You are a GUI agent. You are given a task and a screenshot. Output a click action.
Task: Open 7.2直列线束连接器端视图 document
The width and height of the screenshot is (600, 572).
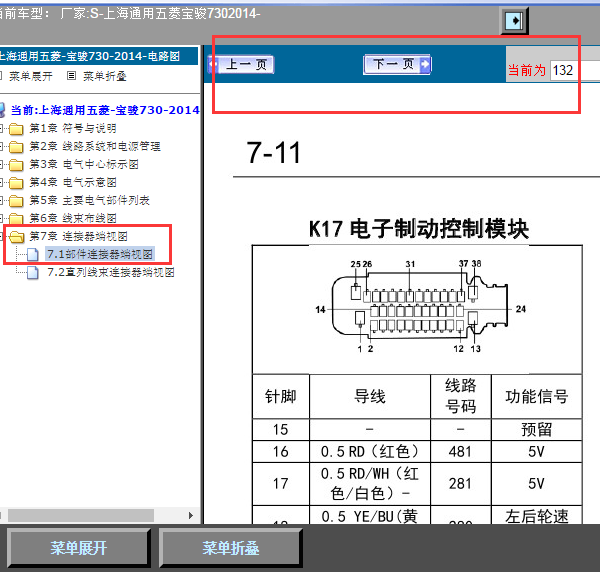111,272
